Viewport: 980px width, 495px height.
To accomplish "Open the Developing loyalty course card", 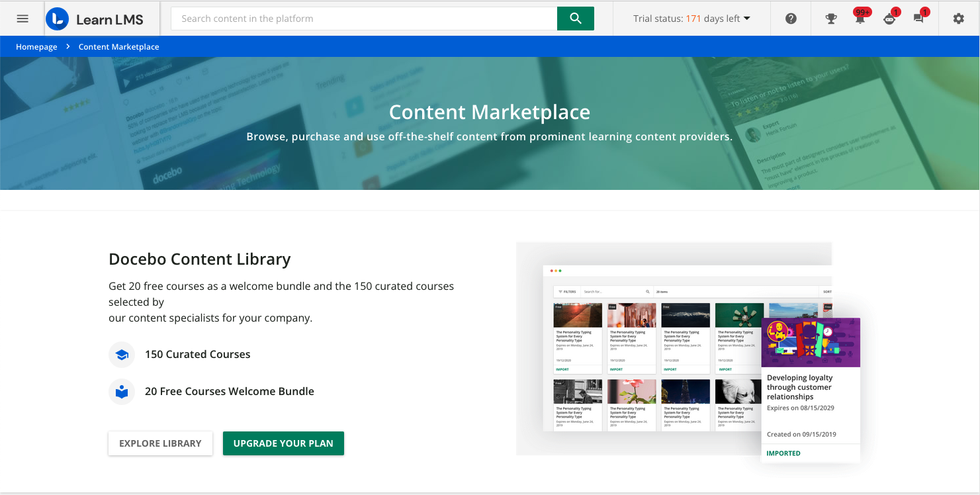I will click(810, 387).
